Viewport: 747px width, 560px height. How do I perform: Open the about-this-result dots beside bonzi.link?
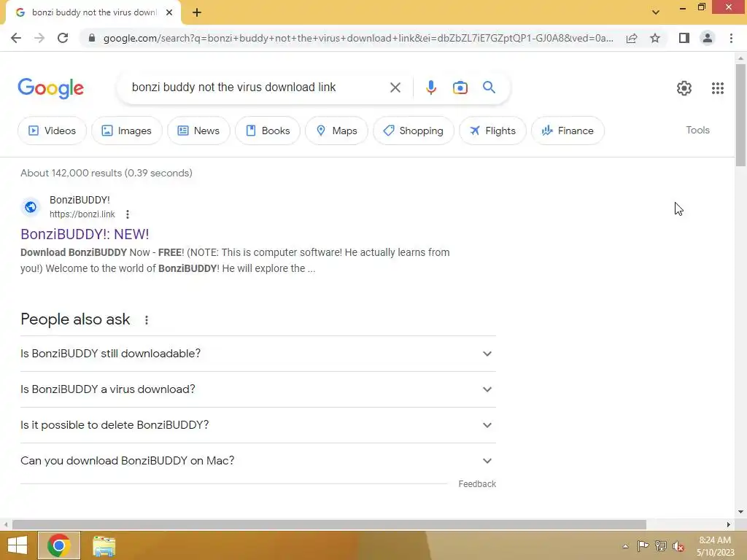127,214
